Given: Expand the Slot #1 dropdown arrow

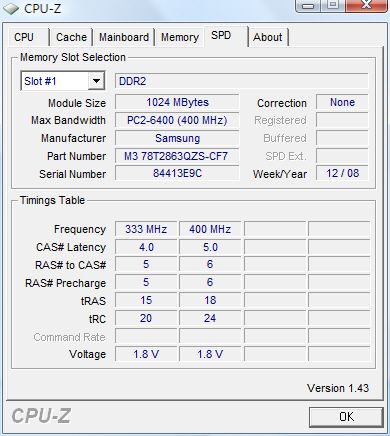Looking at the screenshot, I should tap(96, 81).
